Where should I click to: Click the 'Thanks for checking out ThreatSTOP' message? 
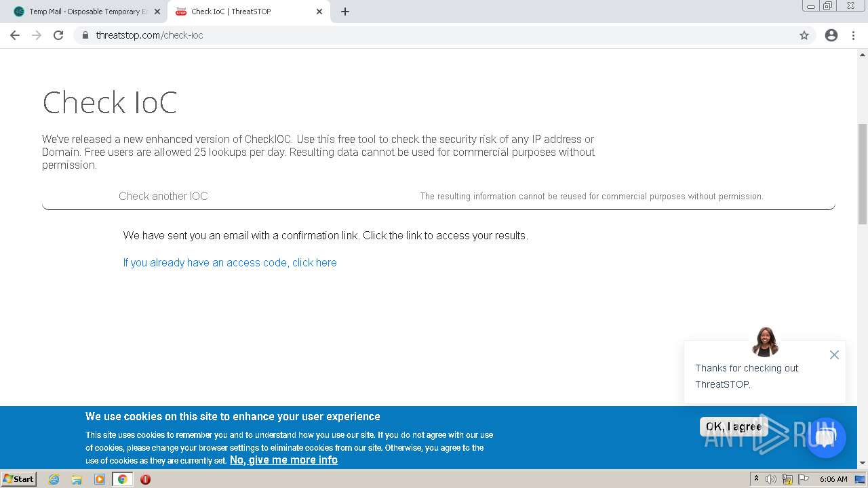(x=747, y=376)
